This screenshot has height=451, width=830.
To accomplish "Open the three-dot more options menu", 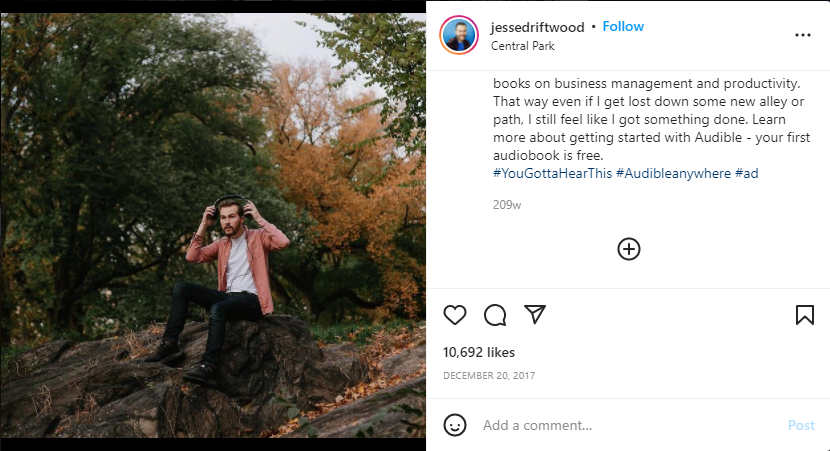I will (803, 34).
